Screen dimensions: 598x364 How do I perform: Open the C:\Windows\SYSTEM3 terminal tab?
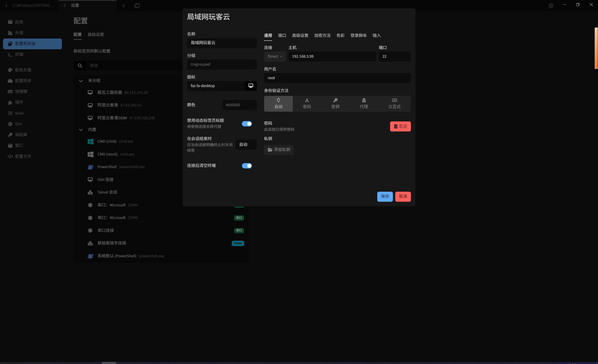click(x=29, y=5)
